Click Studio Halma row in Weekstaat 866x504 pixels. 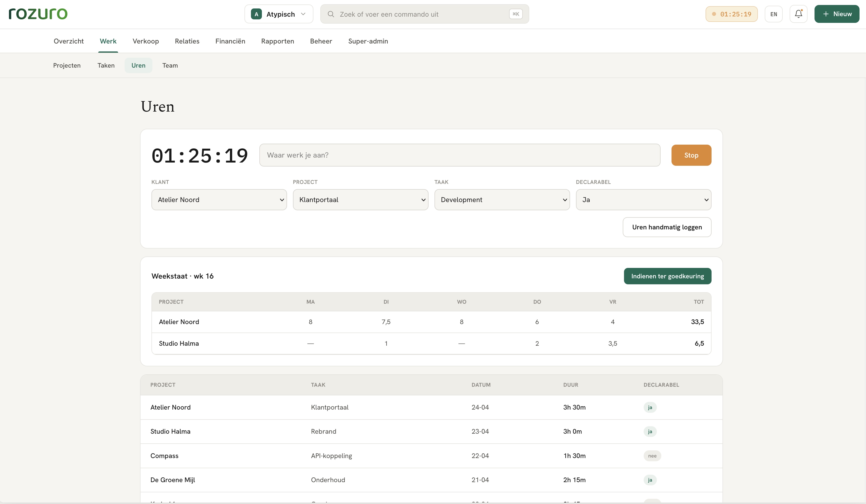pos(431,343)
